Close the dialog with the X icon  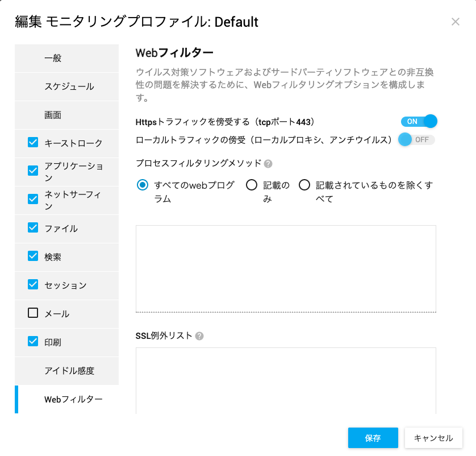[456, 22]
